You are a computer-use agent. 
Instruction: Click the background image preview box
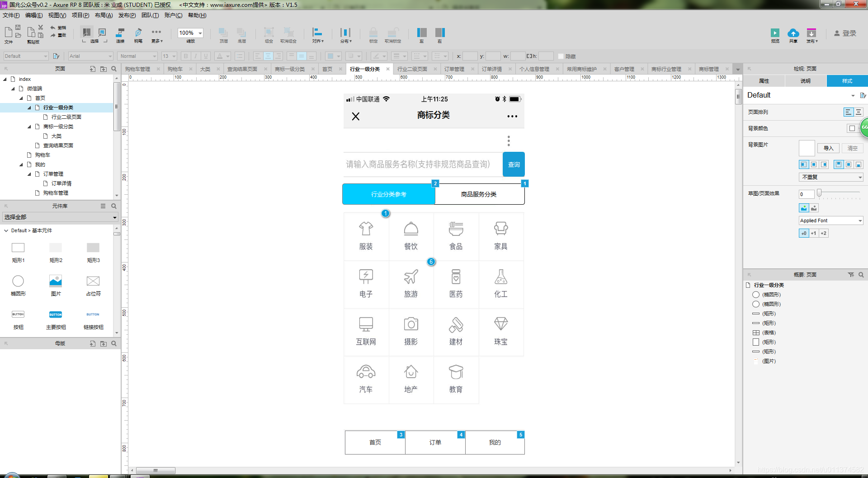[x=807, y=148]
